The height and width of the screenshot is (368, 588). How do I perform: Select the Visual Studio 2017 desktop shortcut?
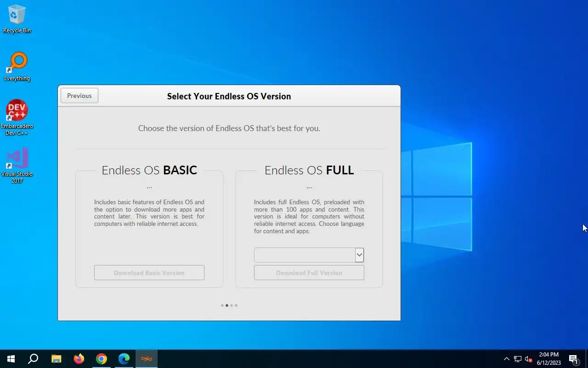[17, 166]
